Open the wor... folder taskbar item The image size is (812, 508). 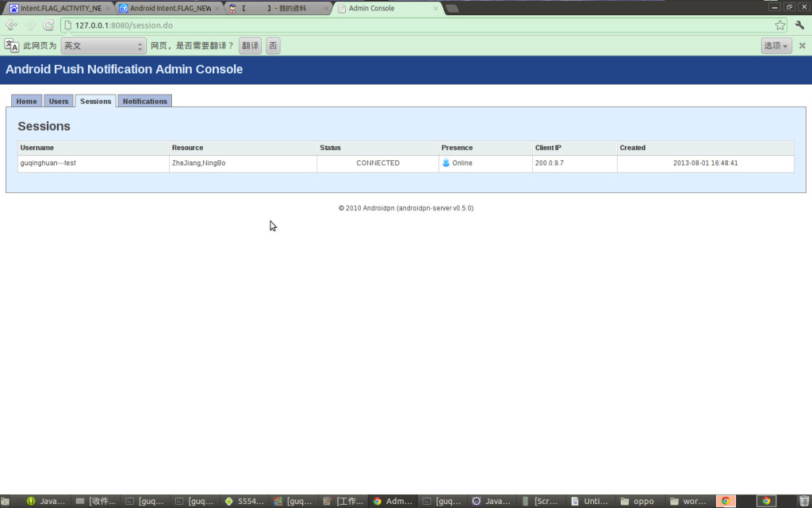pyautogui.click(x=688, y=502)
